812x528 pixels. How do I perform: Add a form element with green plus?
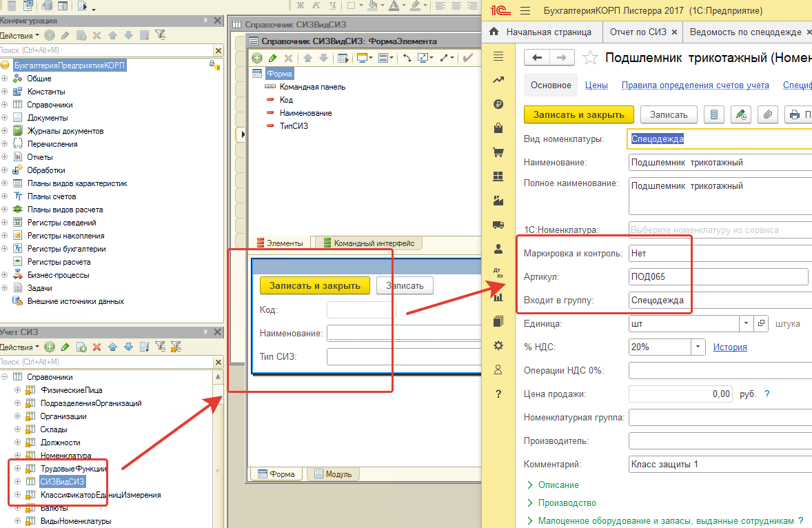coord(257,58)
